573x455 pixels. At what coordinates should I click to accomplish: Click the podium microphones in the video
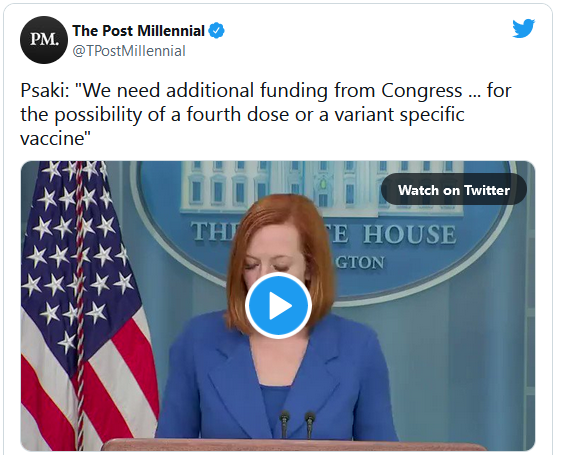(297, 424)
